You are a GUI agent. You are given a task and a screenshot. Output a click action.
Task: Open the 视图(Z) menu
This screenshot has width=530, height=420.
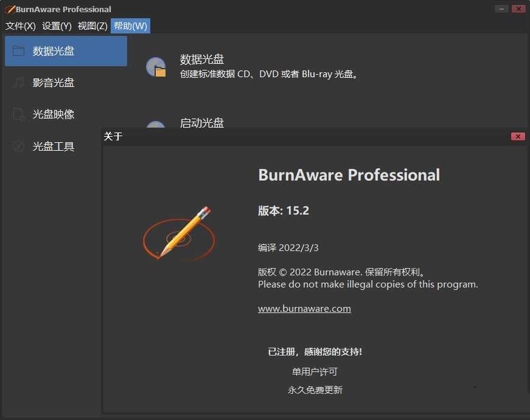tap(92, 26)
